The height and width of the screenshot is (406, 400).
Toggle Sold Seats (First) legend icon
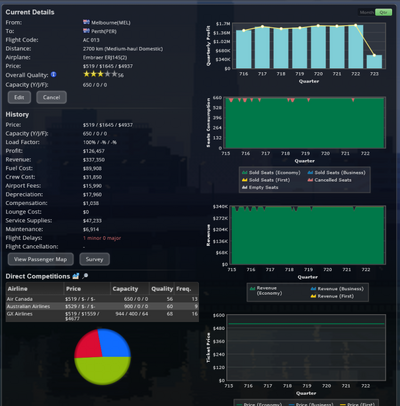click(245, 180)
